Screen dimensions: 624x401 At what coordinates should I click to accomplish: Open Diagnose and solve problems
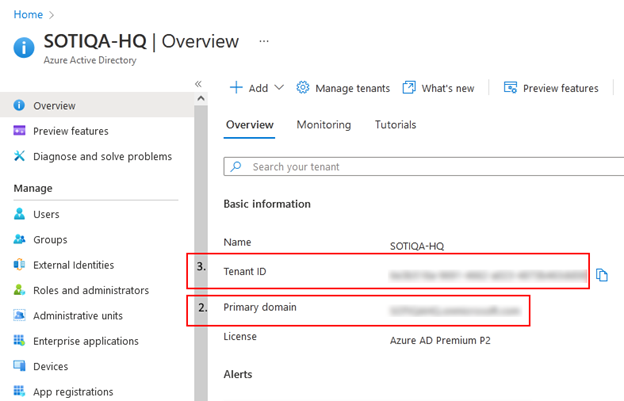pos(102,157)
